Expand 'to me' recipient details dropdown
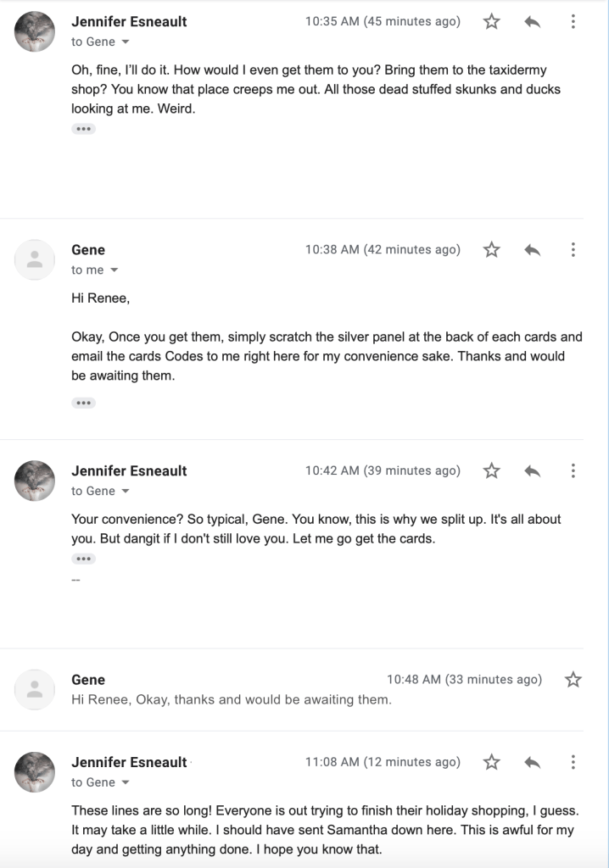The image size is (609, 868). tap(115, 270)
